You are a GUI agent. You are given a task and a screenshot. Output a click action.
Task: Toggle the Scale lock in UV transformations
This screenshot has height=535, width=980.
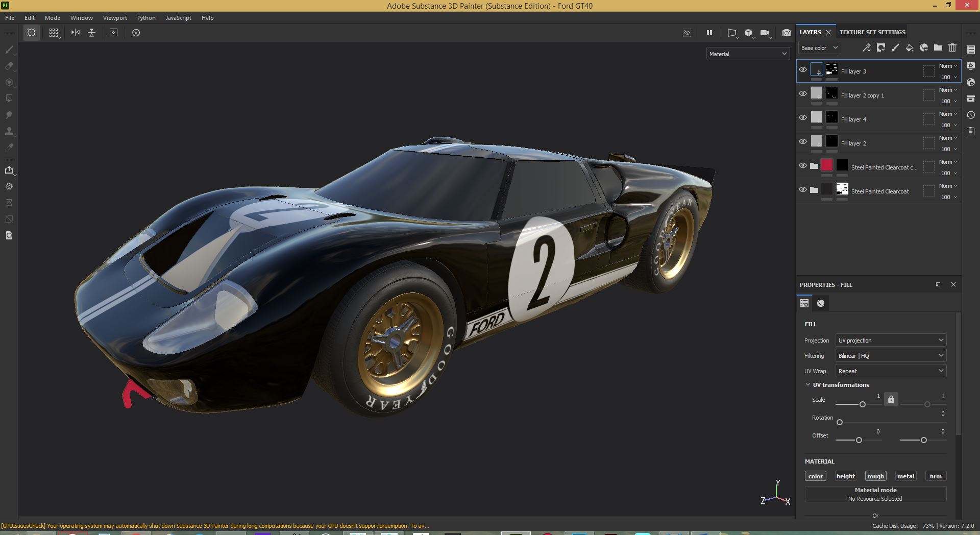[891, 399]
